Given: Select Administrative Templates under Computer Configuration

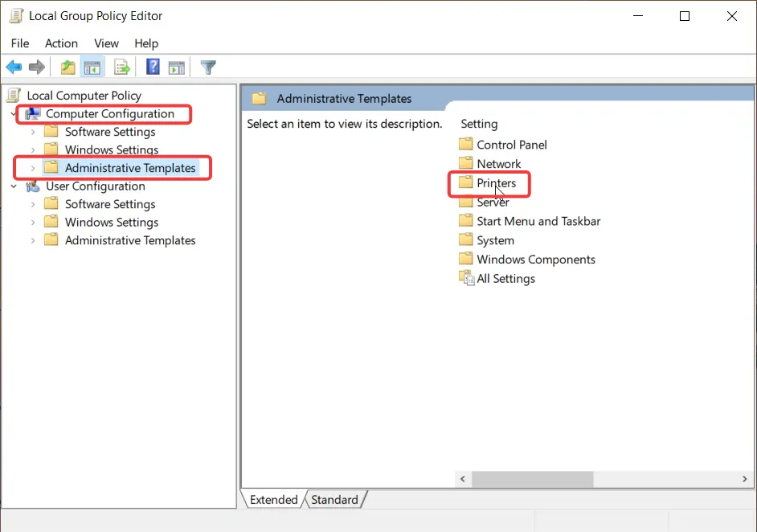Looking at the screenshot, I should 130,168.
